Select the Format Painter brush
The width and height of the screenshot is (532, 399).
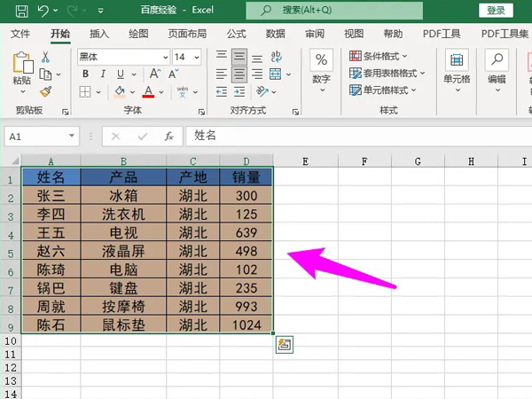(x=45, y=91)
